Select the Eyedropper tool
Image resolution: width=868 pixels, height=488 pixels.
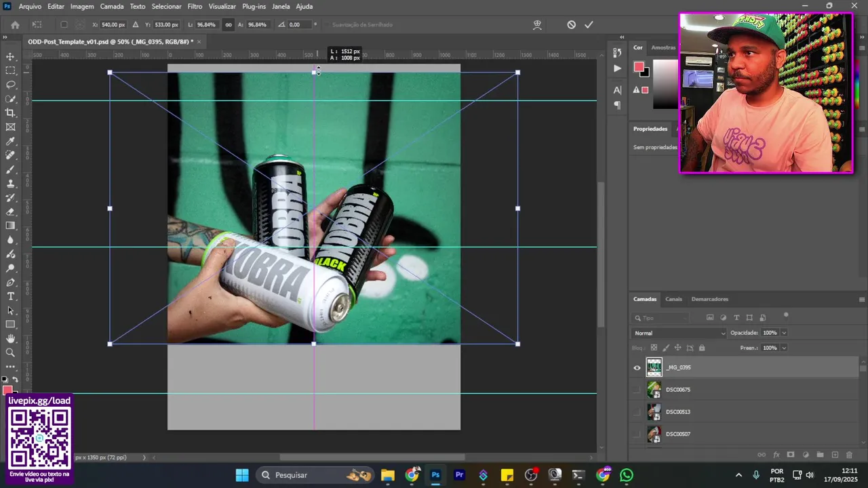click(10, 141)
